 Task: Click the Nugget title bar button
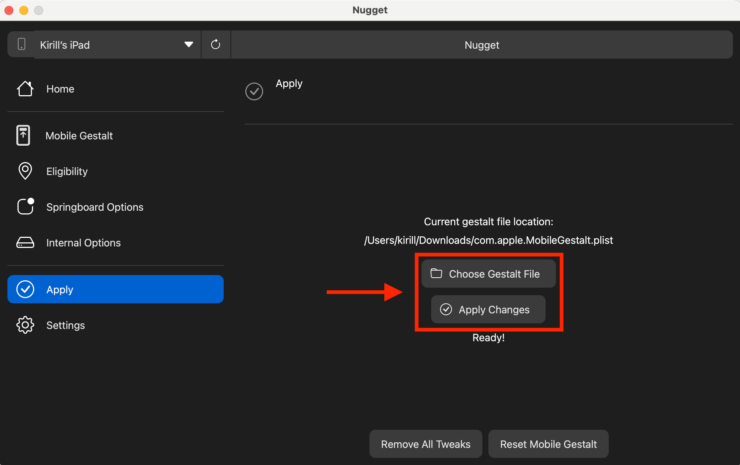[481, 45]
